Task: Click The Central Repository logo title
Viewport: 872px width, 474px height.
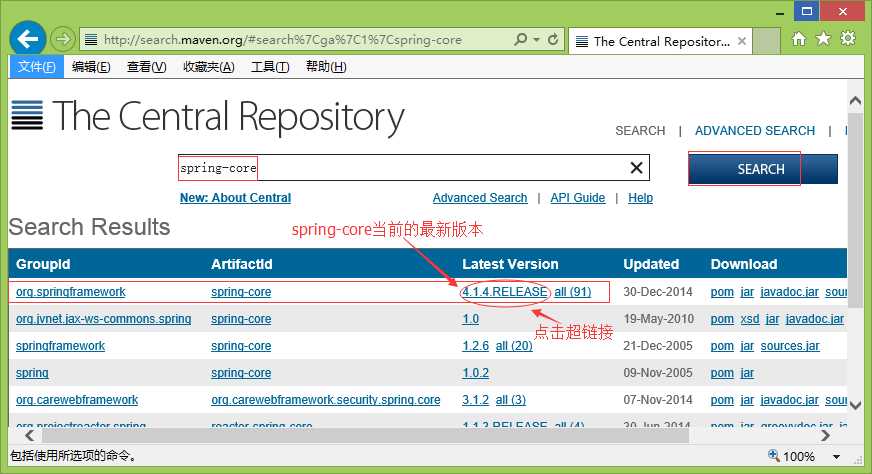Action: coord(208,116)
